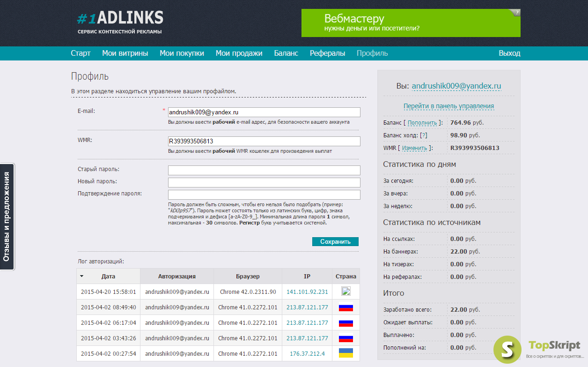Screen dimensions: 588x367
Task: Select the Профиль menu item
Action: [372, 53]
